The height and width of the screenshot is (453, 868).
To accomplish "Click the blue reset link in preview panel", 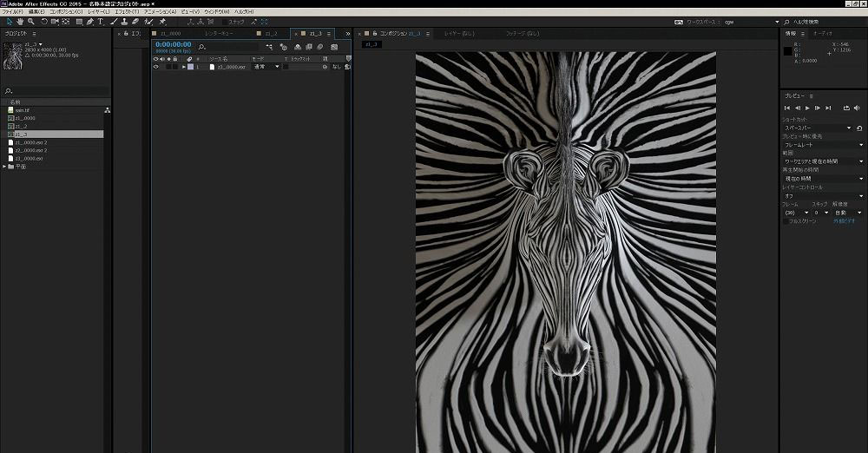I will tap(844, 221).
